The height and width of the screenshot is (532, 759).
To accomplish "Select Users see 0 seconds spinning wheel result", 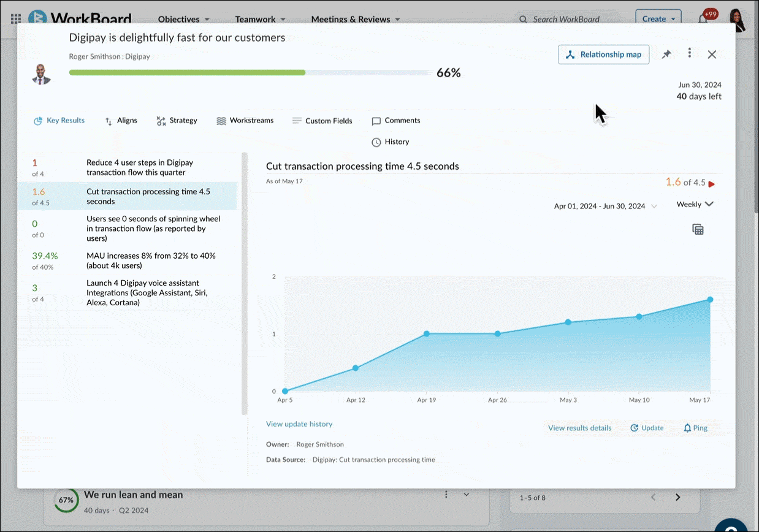I will [x=128, y=229].
